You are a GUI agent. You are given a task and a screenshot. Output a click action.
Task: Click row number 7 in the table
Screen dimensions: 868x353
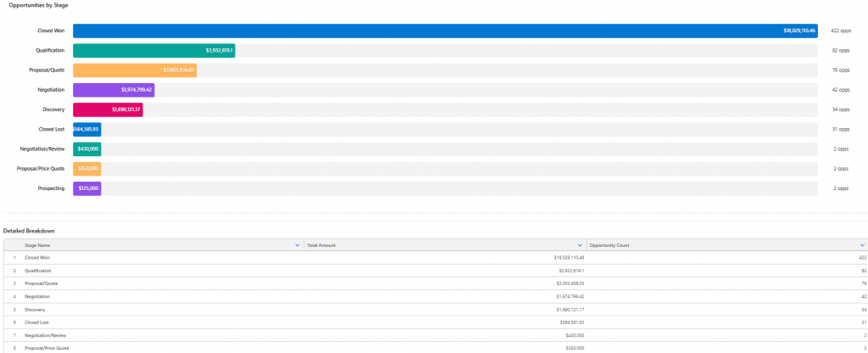tap(15, 335)
